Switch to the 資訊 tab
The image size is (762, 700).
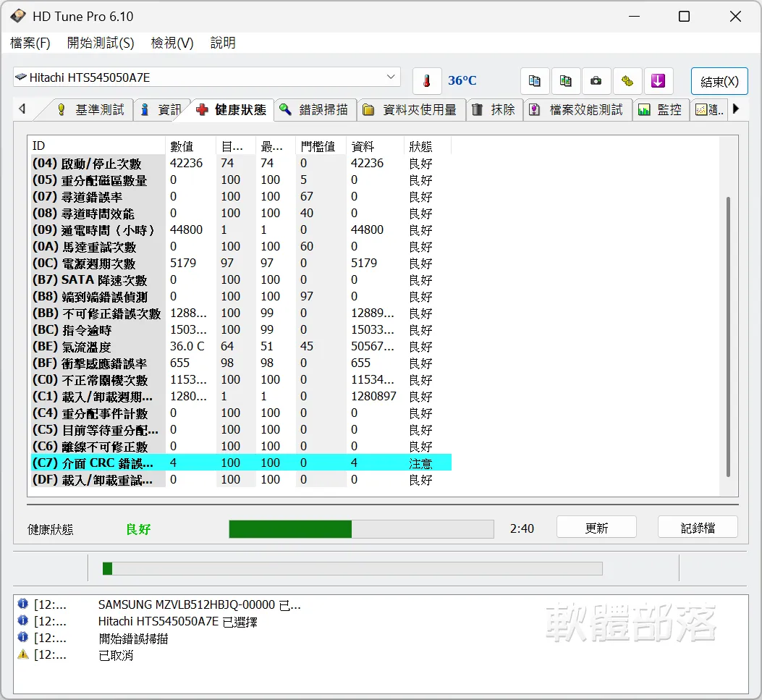coord(161,110)
